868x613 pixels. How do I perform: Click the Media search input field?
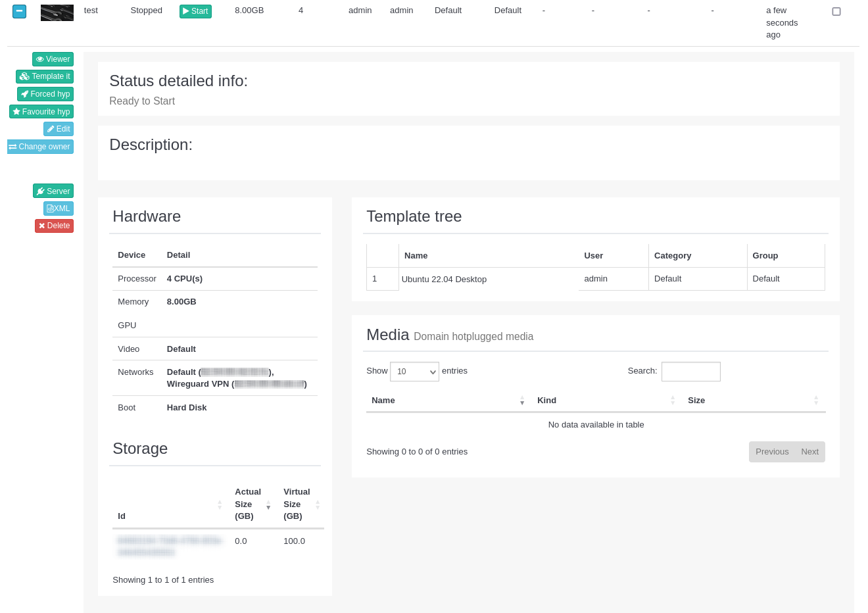click(x=690, y=372)
